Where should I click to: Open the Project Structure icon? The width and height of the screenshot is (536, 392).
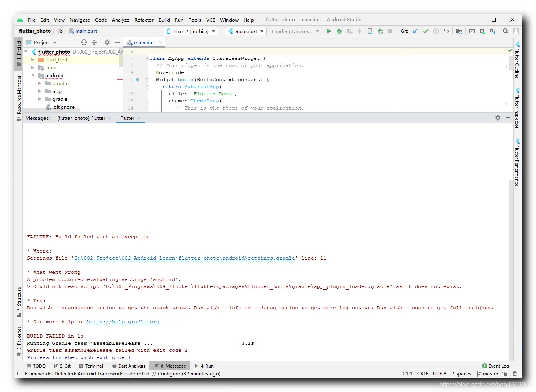459,31
